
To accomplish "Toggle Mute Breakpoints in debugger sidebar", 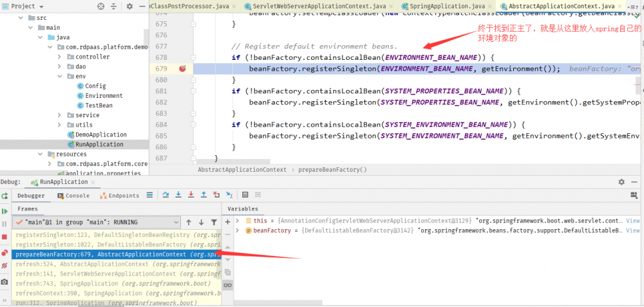I will pyautogui.click(x=5, y=266).
